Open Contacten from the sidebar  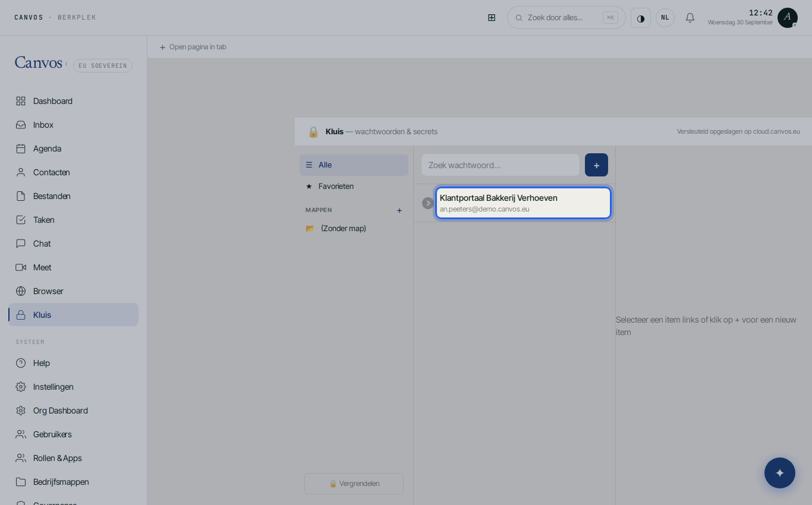pos(73,172)
